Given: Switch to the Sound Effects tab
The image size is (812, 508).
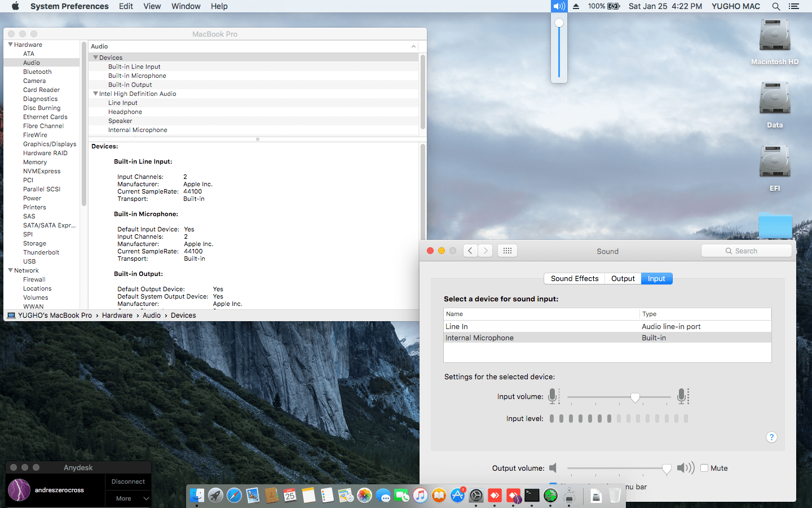Looking at the screenshot, I should pos(575,279).
